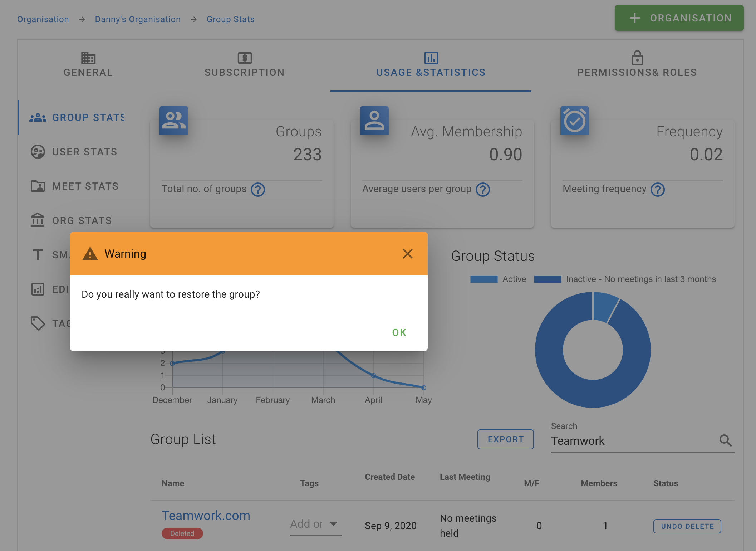Image resolution: width=756 pixels, height=551 pixels.
Task: Toggle the Active legend swatch
Action: 484,279
